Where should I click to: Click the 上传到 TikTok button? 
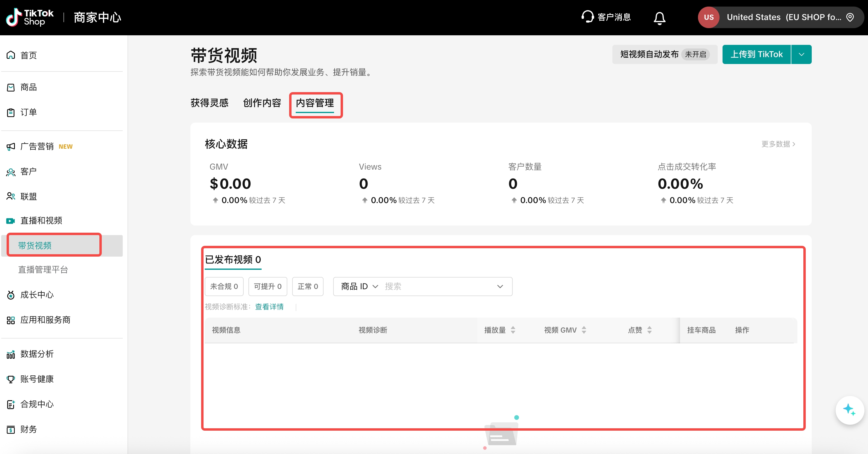click(756, 54)
